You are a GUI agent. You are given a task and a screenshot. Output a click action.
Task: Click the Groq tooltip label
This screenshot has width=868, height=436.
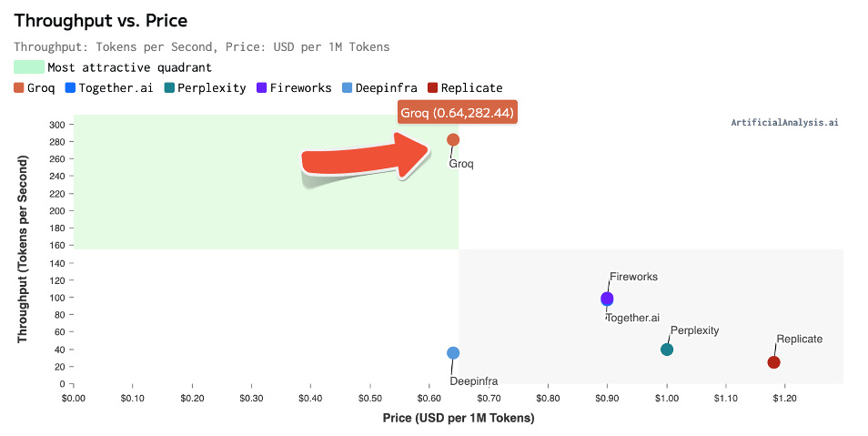pyautogui.click(x=458, y=113)
